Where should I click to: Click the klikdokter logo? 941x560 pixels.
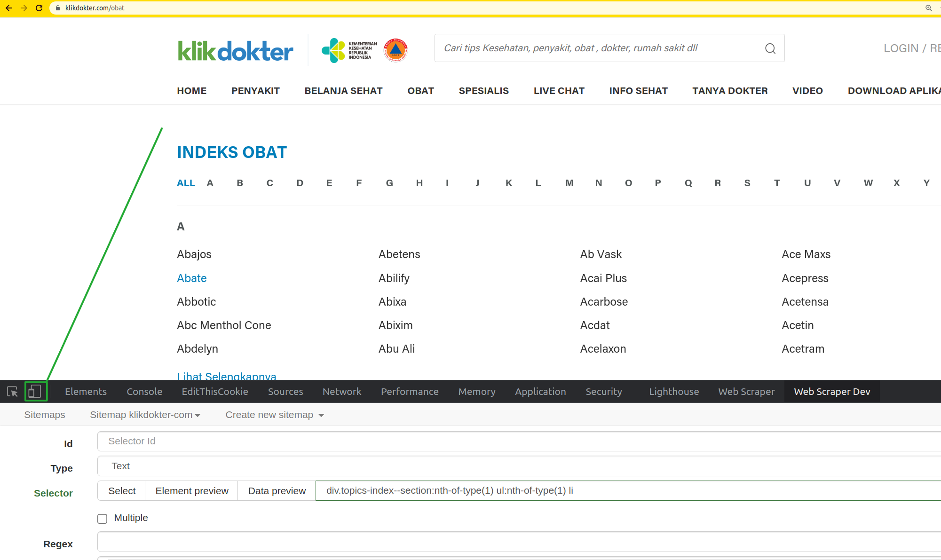pyautogui.click(x=235, y=51)
